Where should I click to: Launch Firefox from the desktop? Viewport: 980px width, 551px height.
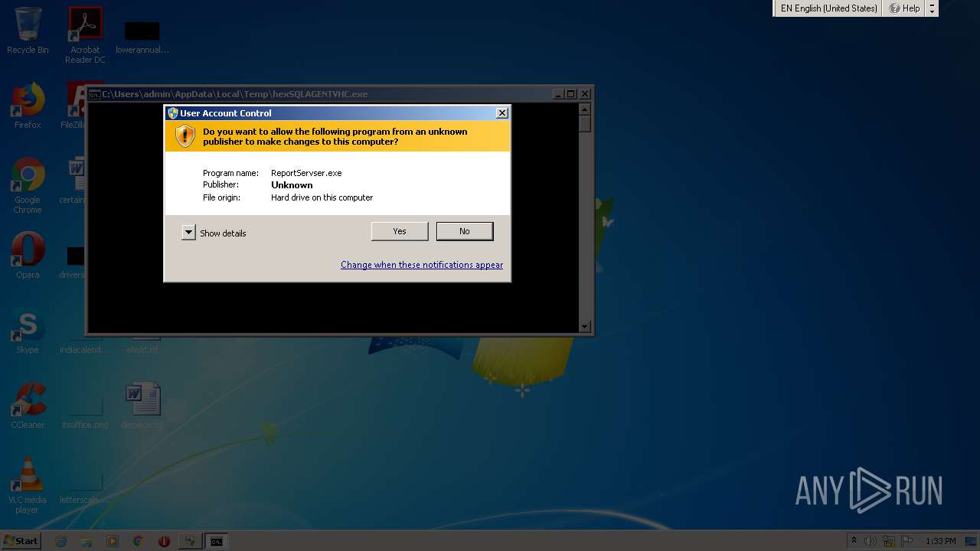(28, 106)
